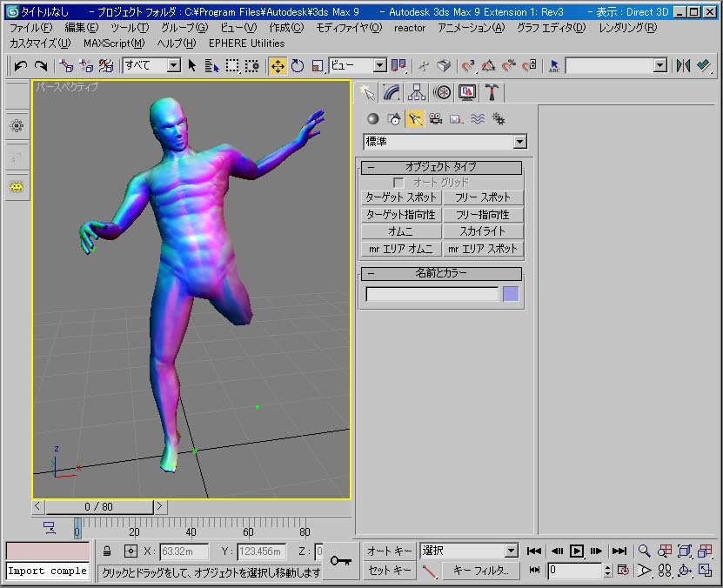Toggle the selection lock padlock
Viewport: 723px width, 588px height.
tap(106, 551)
